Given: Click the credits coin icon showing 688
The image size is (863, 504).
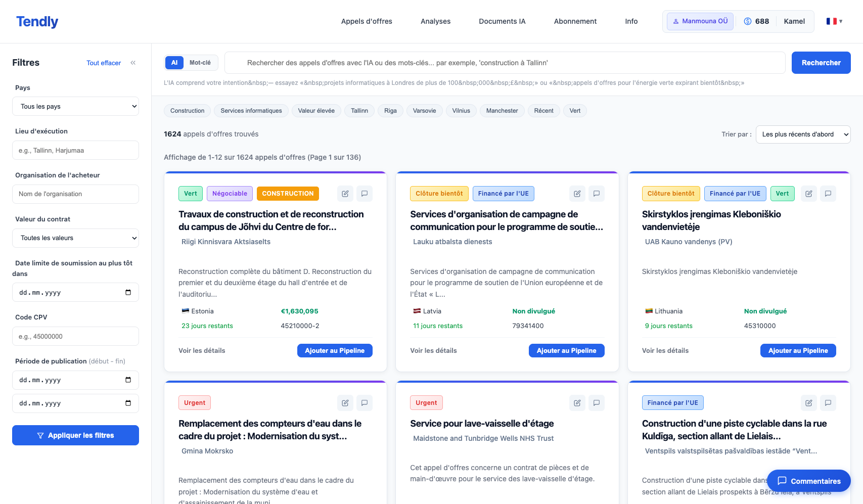Looking at the screenshot, I should [748, 21].
